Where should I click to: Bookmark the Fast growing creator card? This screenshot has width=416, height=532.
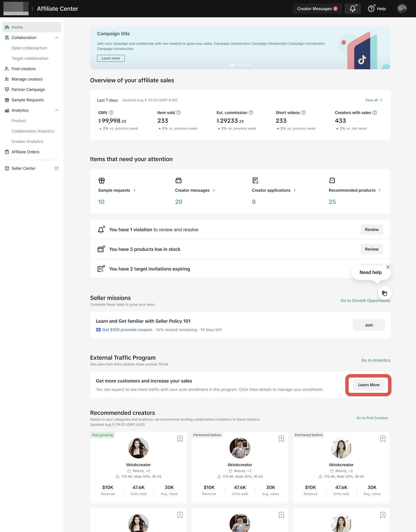pos(180,439)
